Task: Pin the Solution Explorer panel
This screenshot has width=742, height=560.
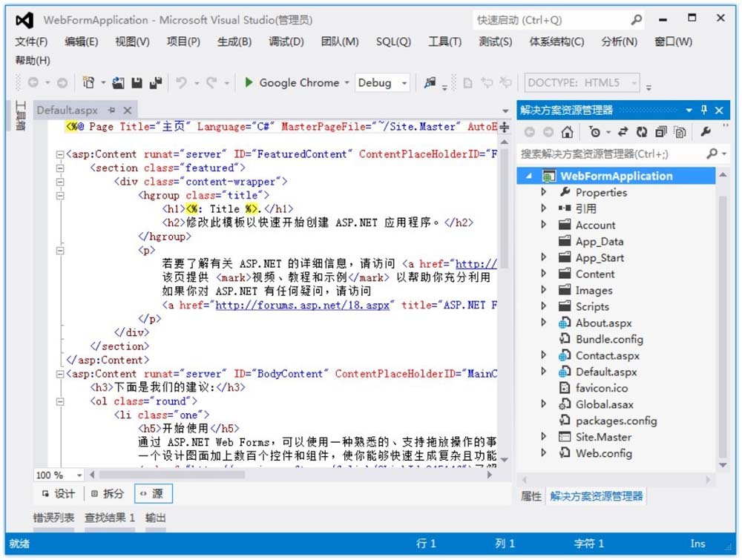Action: 704,111
